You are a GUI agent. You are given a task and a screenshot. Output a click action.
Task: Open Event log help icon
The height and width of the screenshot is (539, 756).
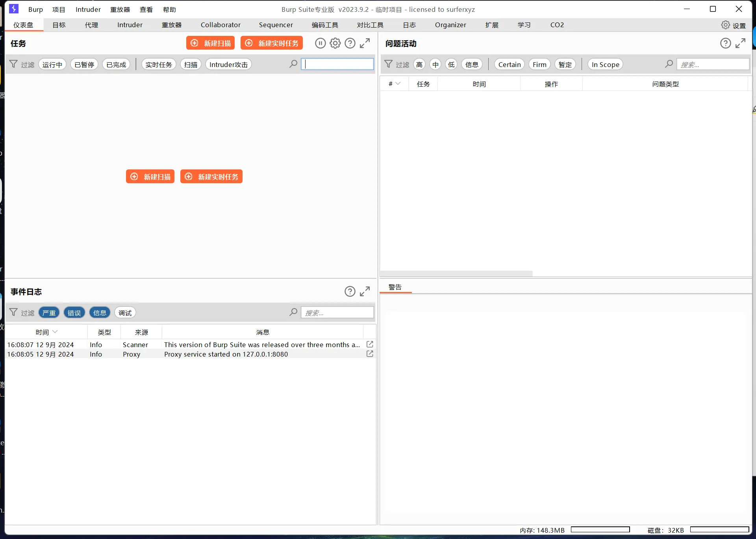point(350,292)
